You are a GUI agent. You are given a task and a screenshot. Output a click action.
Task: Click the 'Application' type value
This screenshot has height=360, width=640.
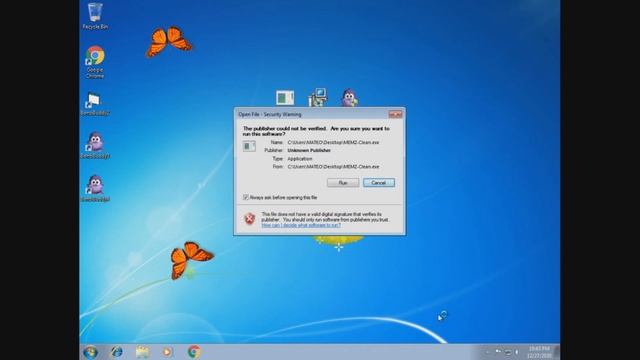tap(300, 159)
